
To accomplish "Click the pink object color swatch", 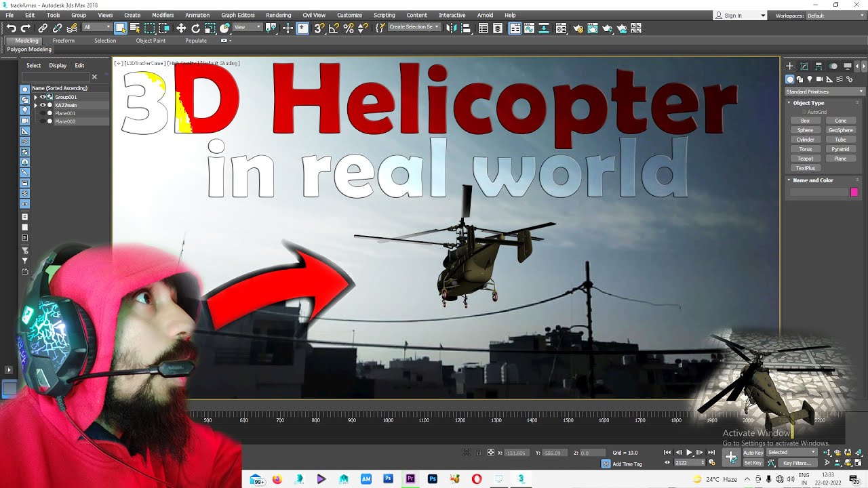I will (854, 192).
